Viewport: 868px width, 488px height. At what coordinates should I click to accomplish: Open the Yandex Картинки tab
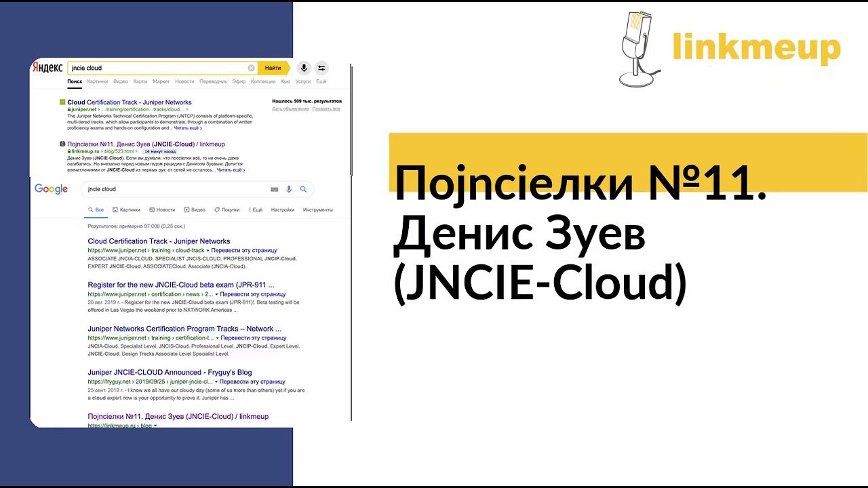tap(98, 81)
